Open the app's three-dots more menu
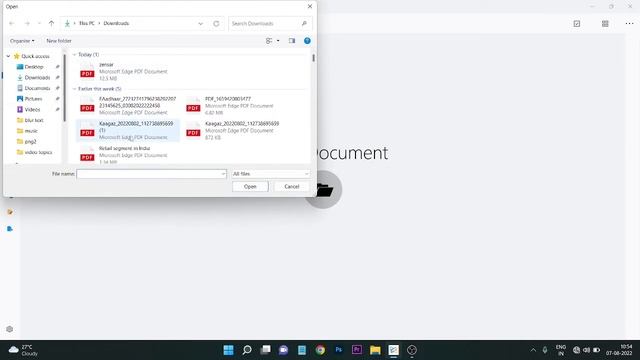The image size is (640, 360). (629, 24)
